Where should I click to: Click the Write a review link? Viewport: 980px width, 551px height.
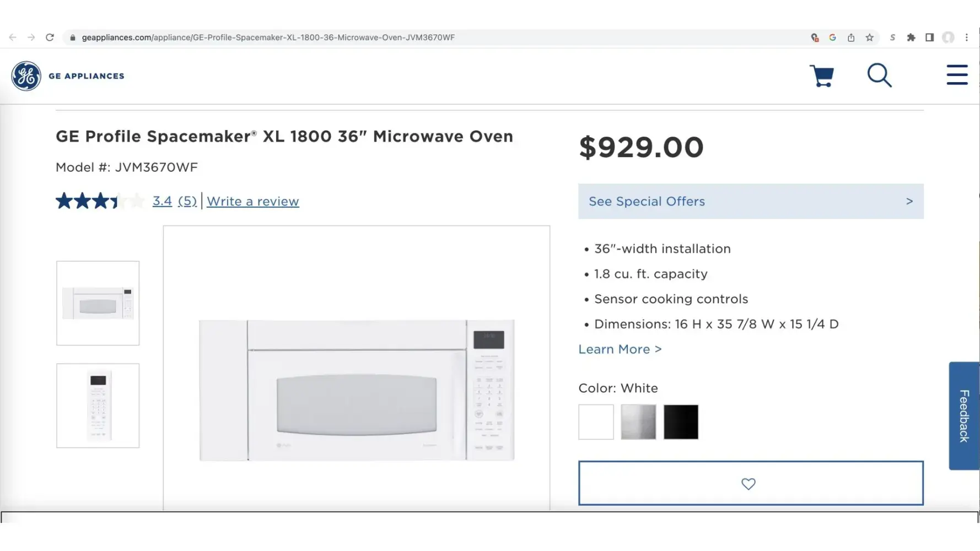pos(252,202)
